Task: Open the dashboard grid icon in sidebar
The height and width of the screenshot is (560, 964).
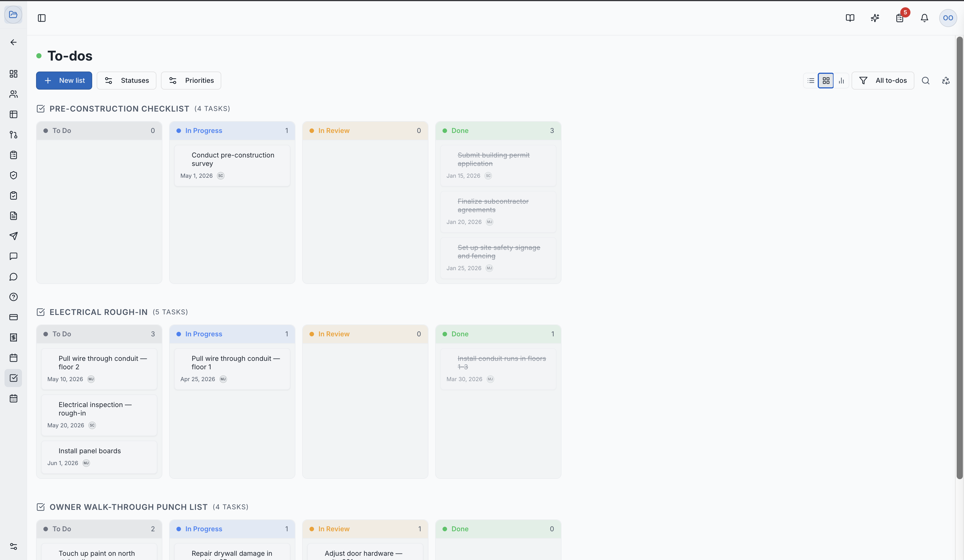Action: pyautogui.click(x=14, y=74)
